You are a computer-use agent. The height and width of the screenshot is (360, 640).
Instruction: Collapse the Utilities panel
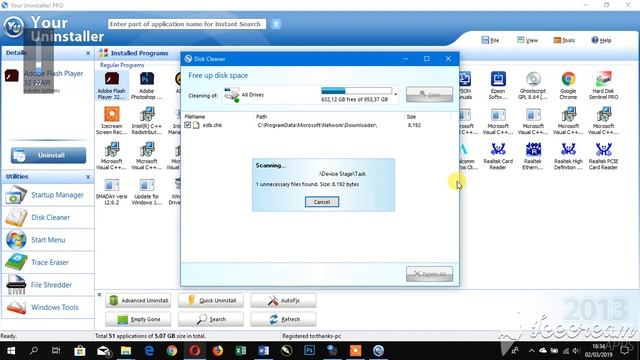pos(88,177)
